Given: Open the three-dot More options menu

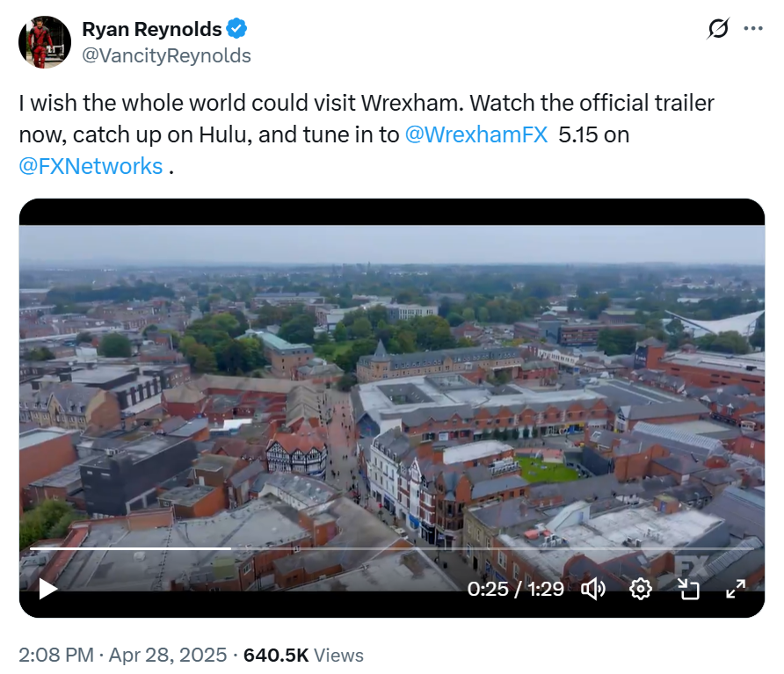Looking at the screenshot, I should pyautogui.click(x=753, y=28).
